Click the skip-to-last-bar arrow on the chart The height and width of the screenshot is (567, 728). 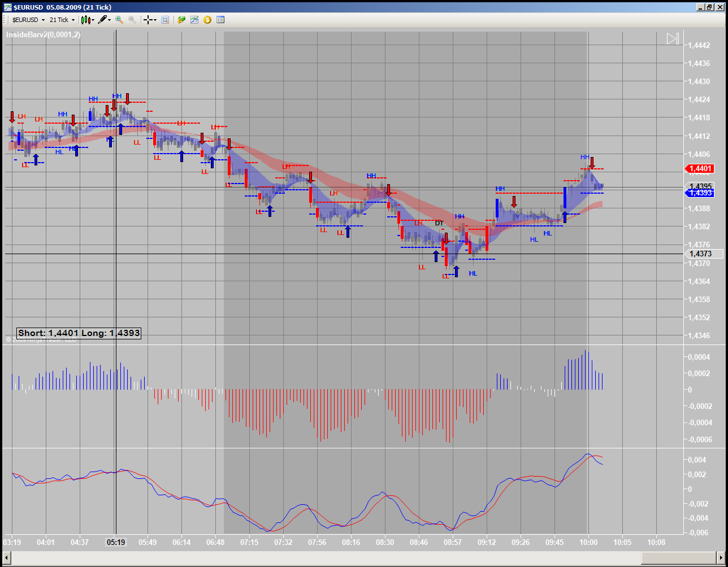(673, 38)
